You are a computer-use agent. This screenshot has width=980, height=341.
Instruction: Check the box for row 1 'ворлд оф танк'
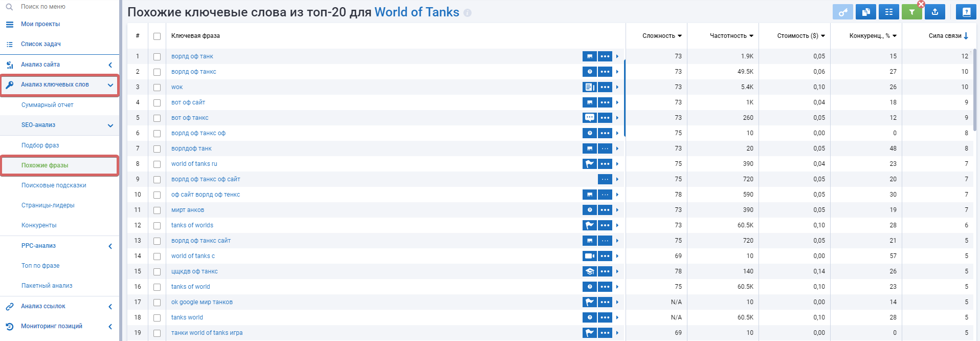[157, 57]
